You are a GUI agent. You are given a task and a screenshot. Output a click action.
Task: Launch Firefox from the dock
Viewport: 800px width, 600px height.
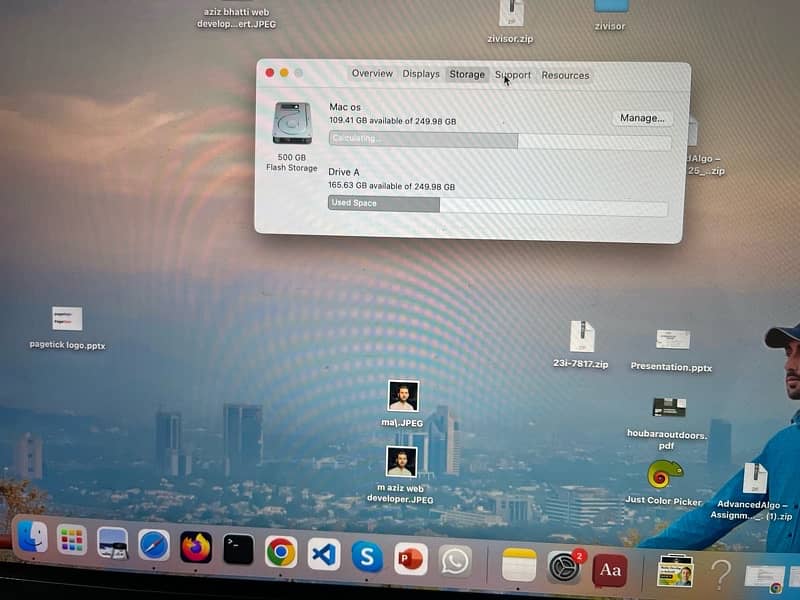tap(196, 547)
